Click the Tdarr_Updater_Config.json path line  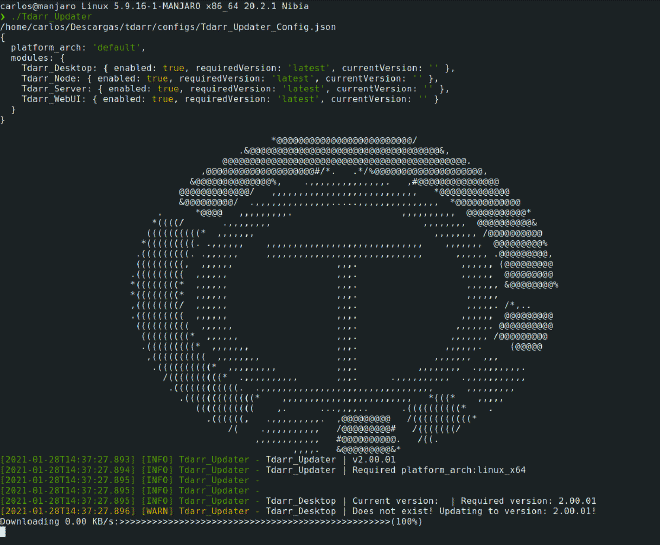click(168, 27)
